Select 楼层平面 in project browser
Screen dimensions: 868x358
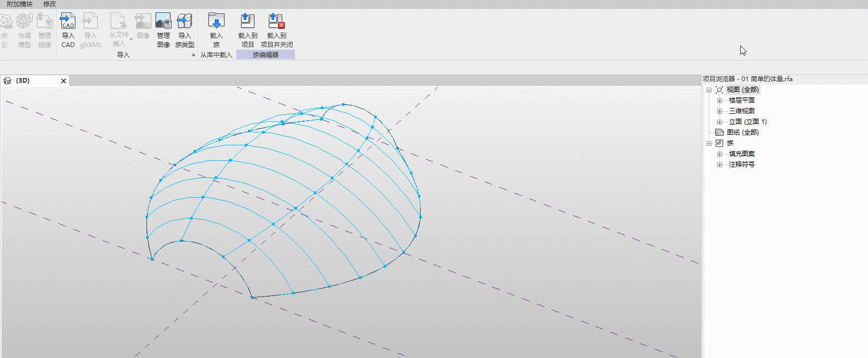click(742, 100)
